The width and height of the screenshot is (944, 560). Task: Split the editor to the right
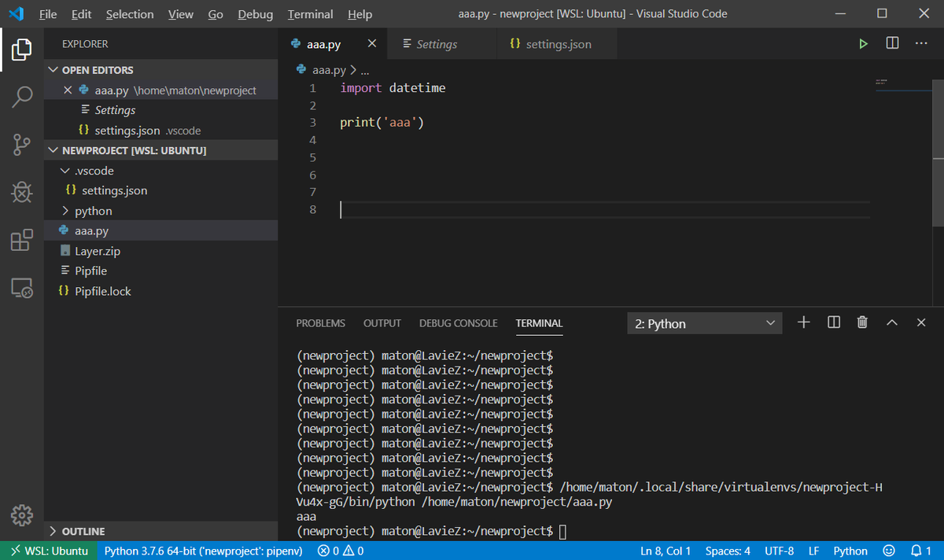[892, 43]
